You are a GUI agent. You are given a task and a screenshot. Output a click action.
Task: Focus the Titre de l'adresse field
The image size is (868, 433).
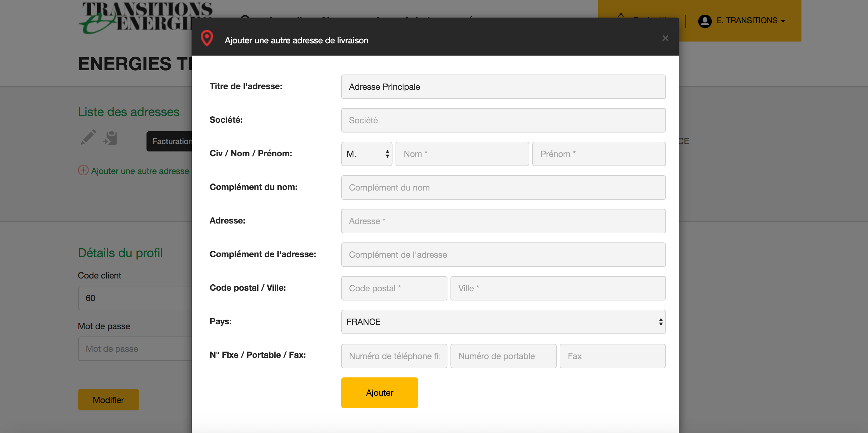click(x=503, y=87)
